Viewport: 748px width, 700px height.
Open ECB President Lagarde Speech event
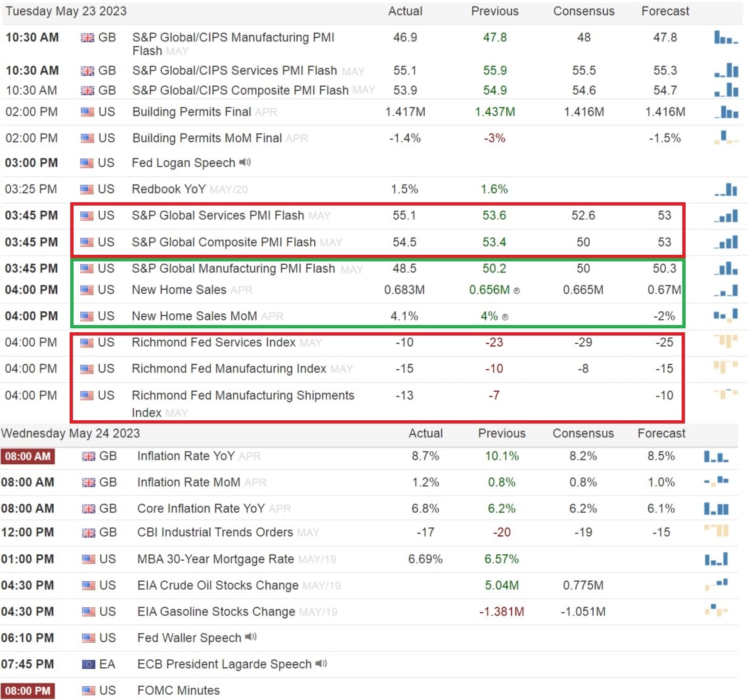224,665
